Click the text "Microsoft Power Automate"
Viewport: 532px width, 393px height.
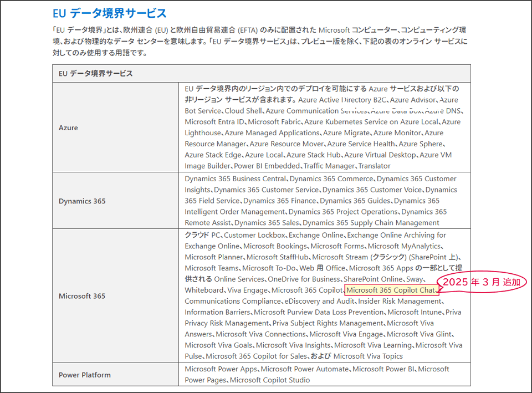click(x=305, y=369)
